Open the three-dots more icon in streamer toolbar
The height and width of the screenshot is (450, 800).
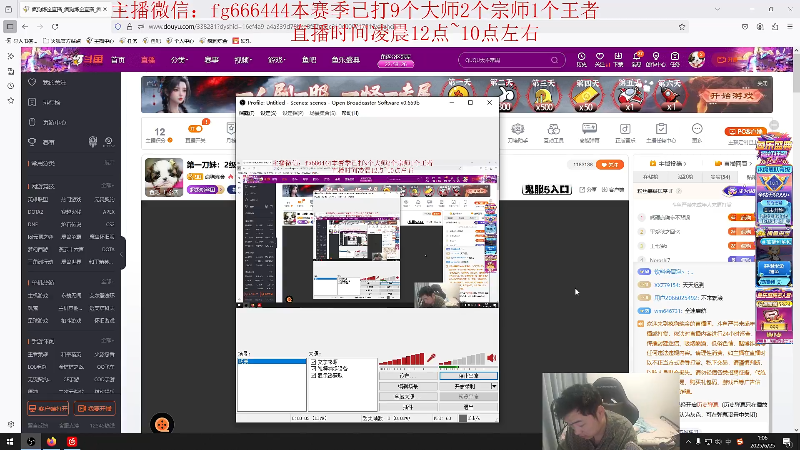click(697, 129)
